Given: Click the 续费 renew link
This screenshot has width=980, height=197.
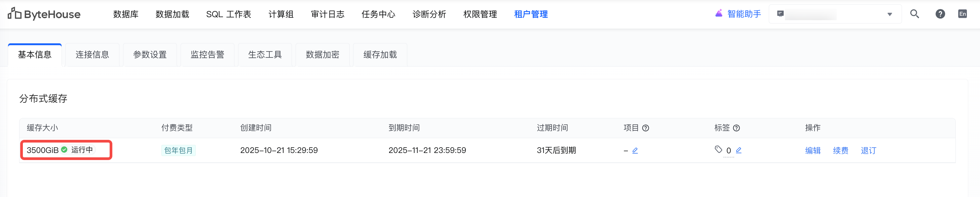Looking at the screenshot, I should tap(840, 151).
